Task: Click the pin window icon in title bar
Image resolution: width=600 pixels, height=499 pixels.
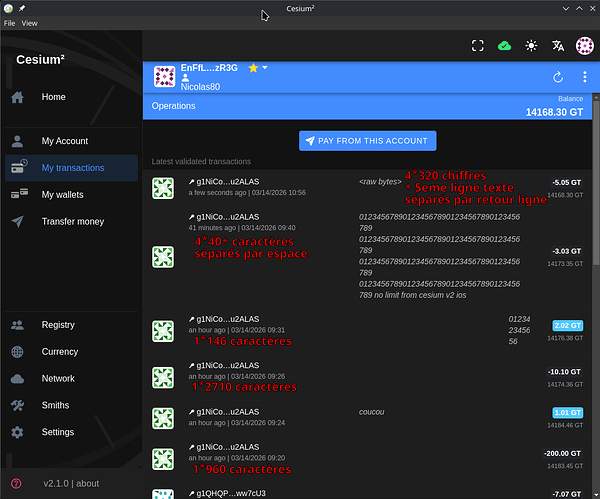Action: click(22, 8)
